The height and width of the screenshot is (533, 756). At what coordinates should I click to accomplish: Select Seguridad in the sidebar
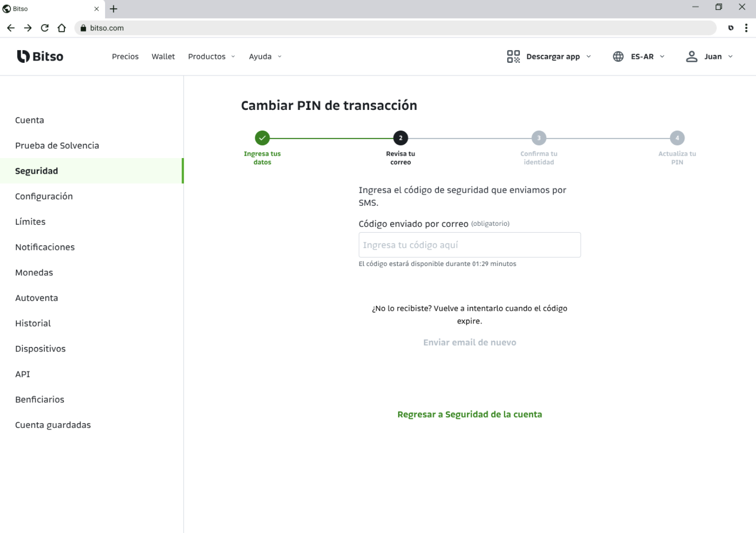[92, 171]
